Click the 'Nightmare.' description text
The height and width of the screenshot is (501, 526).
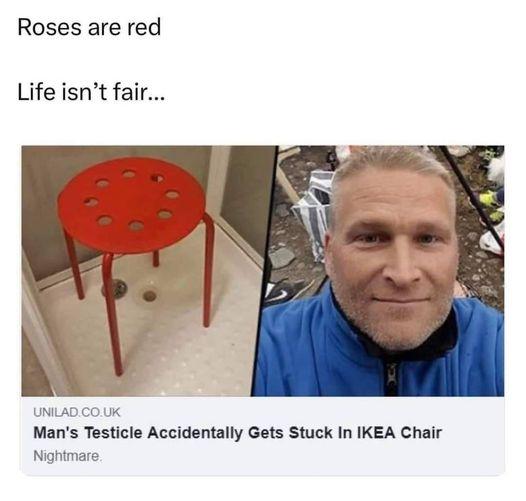click(x=67, y=456)
